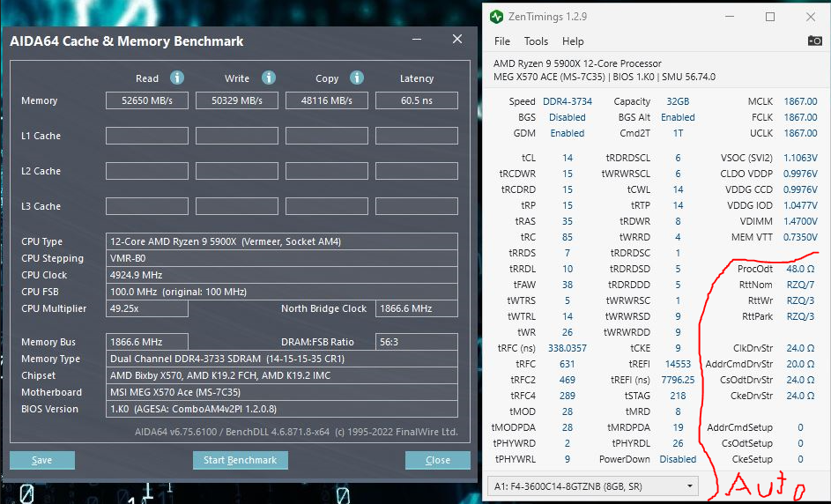Click the tRAS value 35
831x504 pixels.
click(x=568, y=221)
